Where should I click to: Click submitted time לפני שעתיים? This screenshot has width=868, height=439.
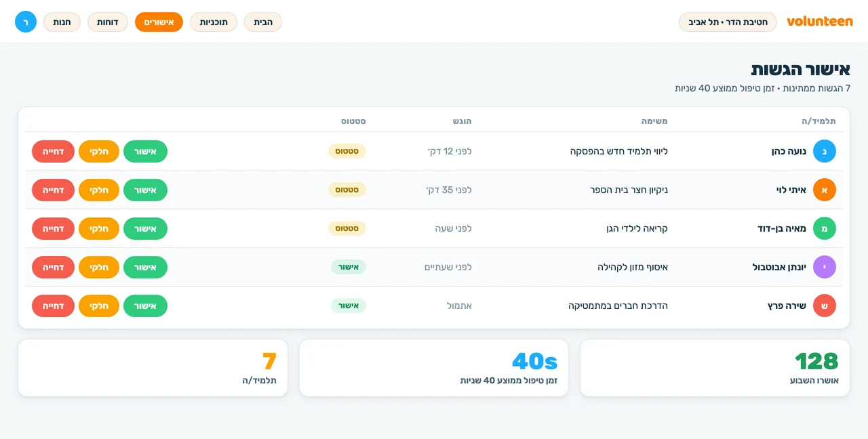(x=448, y=267)
